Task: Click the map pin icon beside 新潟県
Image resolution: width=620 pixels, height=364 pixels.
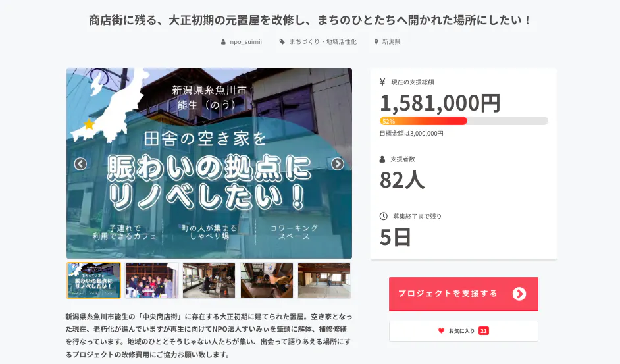Action: coord(376,42)
